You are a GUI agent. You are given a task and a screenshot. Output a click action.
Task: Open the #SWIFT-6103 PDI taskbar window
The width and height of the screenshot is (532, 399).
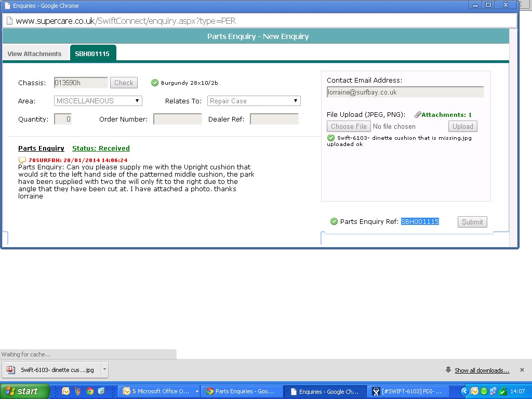408,391
